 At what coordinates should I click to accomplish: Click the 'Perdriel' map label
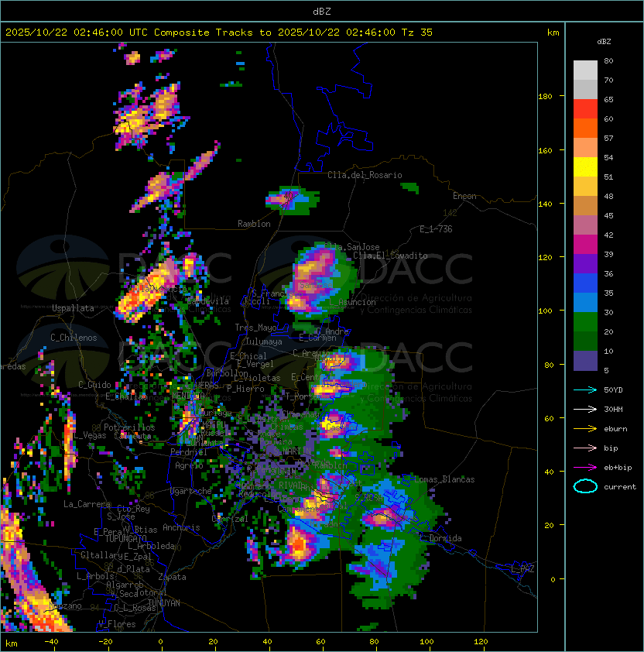click(x=189, y=451)
